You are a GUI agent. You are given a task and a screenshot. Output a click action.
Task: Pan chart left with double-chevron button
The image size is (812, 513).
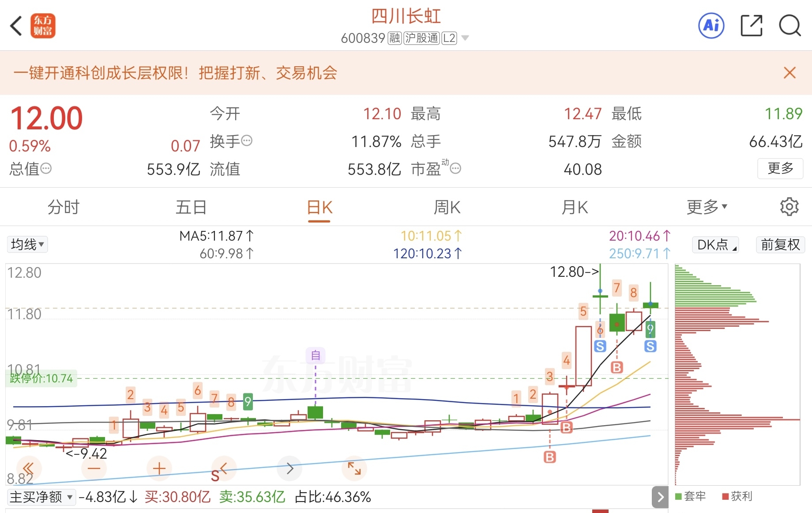(x=29, y=468)
